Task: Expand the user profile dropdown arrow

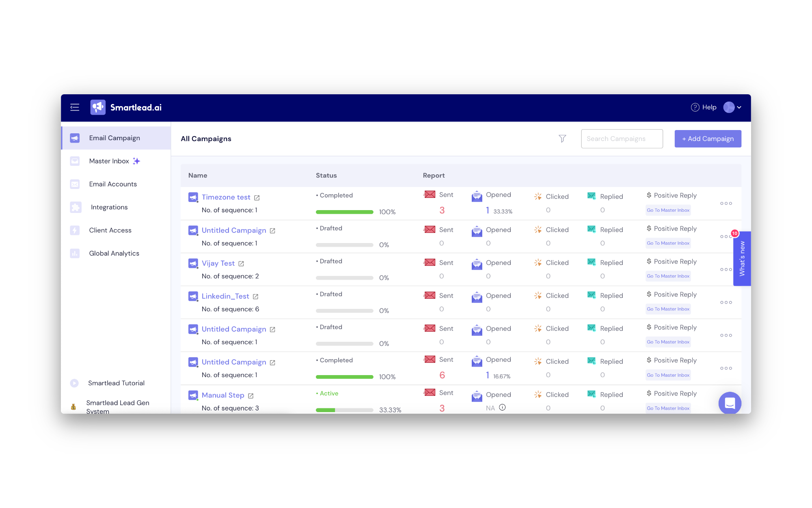Action: (x=739, y=107)
